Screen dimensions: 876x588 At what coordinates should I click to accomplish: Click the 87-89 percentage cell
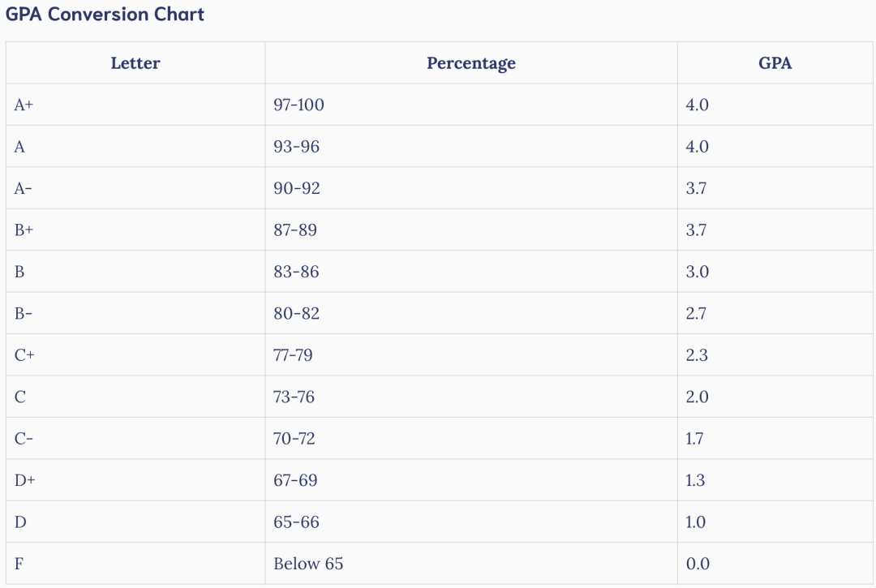pyautogui.click(x=295, y=230)
